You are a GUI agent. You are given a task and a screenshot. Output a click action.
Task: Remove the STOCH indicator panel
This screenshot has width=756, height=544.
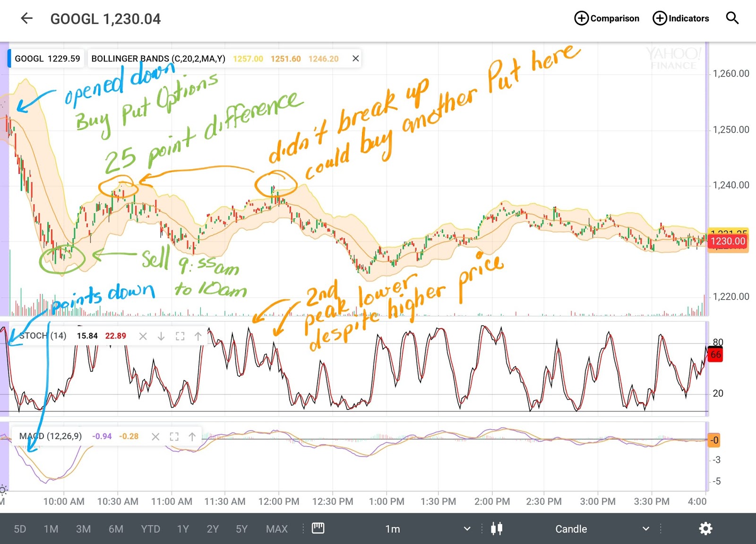click(x=143, y=336)
